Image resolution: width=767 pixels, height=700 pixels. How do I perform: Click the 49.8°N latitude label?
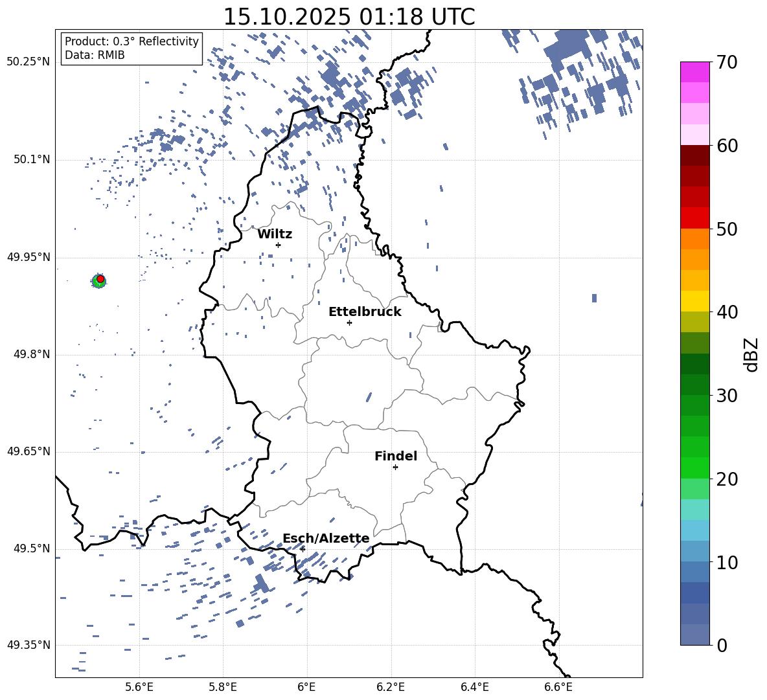(31, 354)
